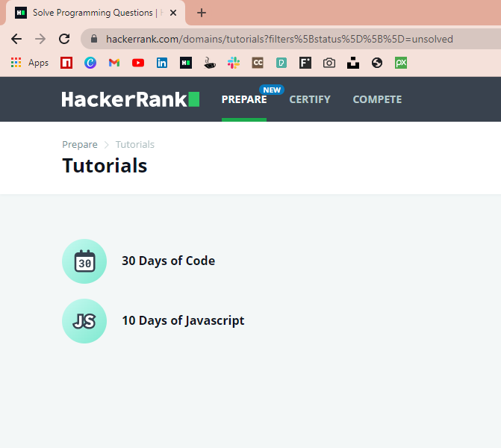Reload the HackerRank page
Image resolution: width=501 pixels, height=448 pixels.
(64, 39)
